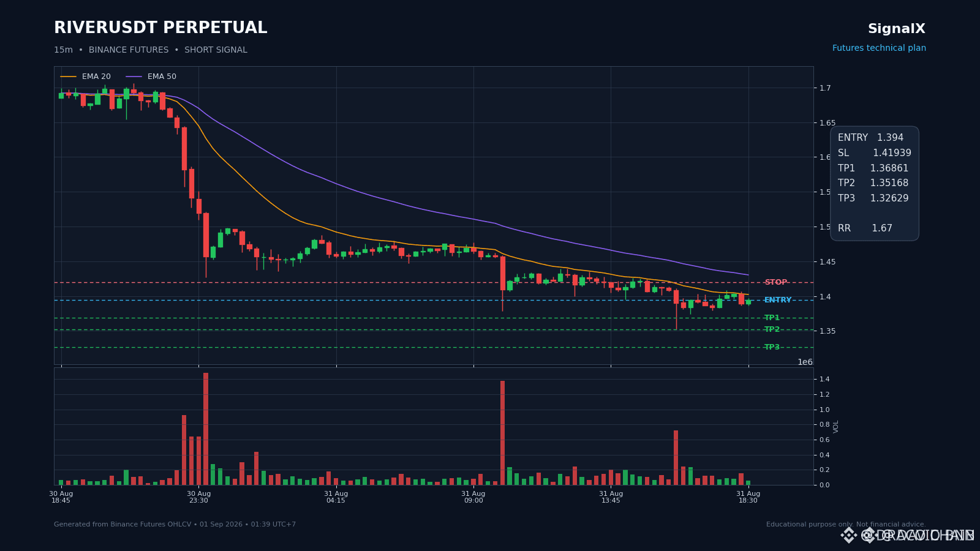Click the 1.35 price axis label

tap(827, 331)
